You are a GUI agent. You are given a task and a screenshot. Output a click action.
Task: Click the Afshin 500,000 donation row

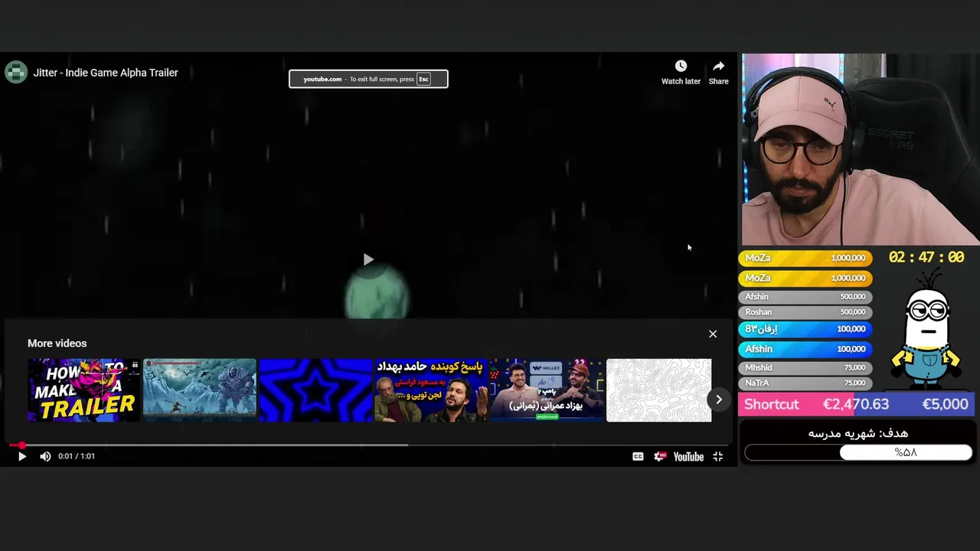[805, 297]
